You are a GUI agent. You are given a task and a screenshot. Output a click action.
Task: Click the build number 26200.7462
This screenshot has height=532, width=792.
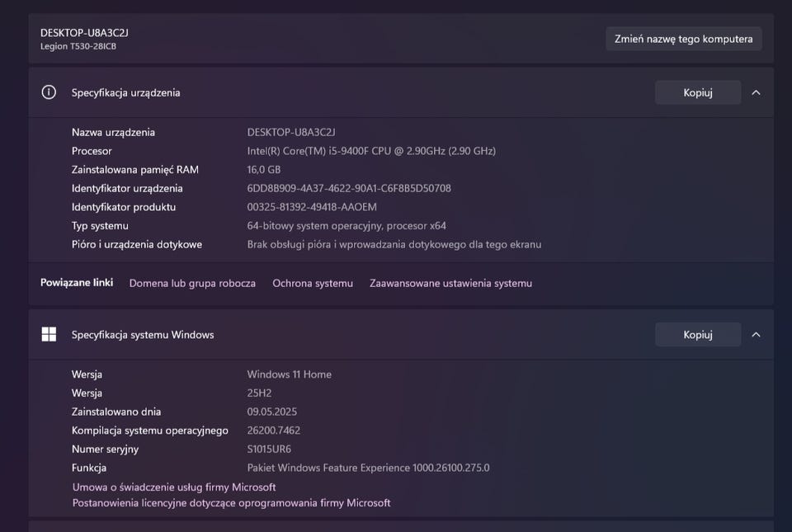click(273, 431)
